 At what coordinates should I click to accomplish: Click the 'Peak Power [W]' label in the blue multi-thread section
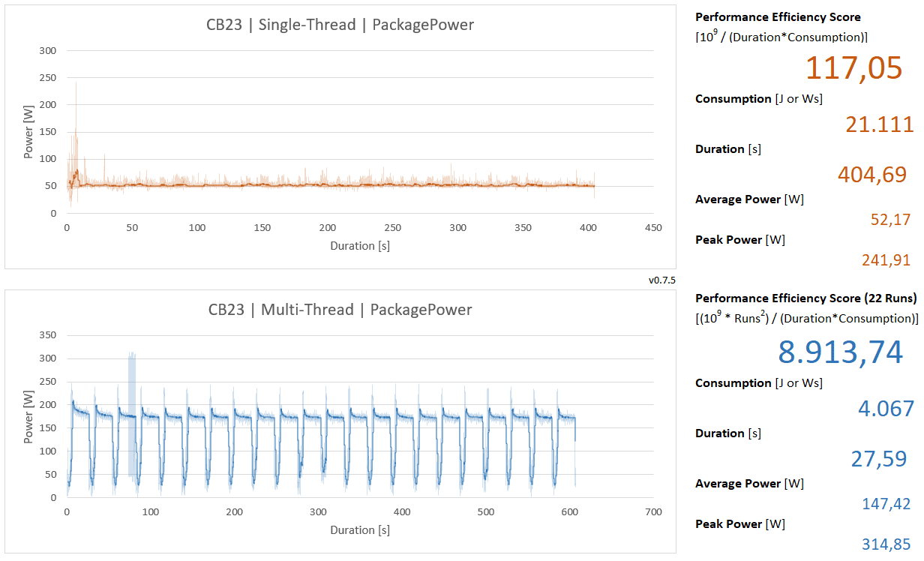(x=740, y=524)
